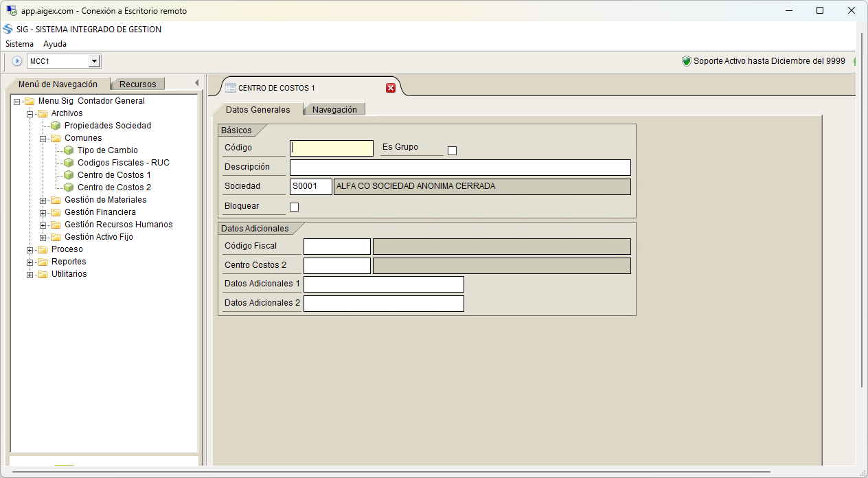This screenshot has width=868, height=478.
Task: Expand the Gestión Recursos Humanos folder
Action: point(43,225)
